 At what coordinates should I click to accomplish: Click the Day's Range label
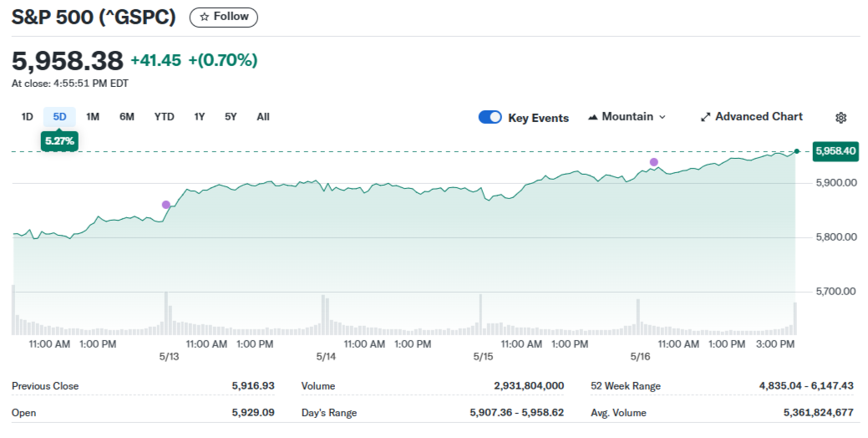coord(329,413)
